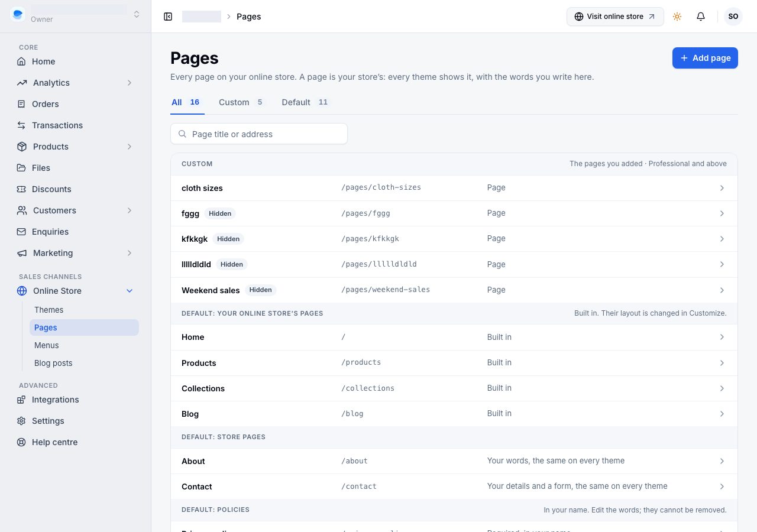Click the /contact address text
Screen dimensions: 757x532
pyautogui.click(x=359, y=486)
